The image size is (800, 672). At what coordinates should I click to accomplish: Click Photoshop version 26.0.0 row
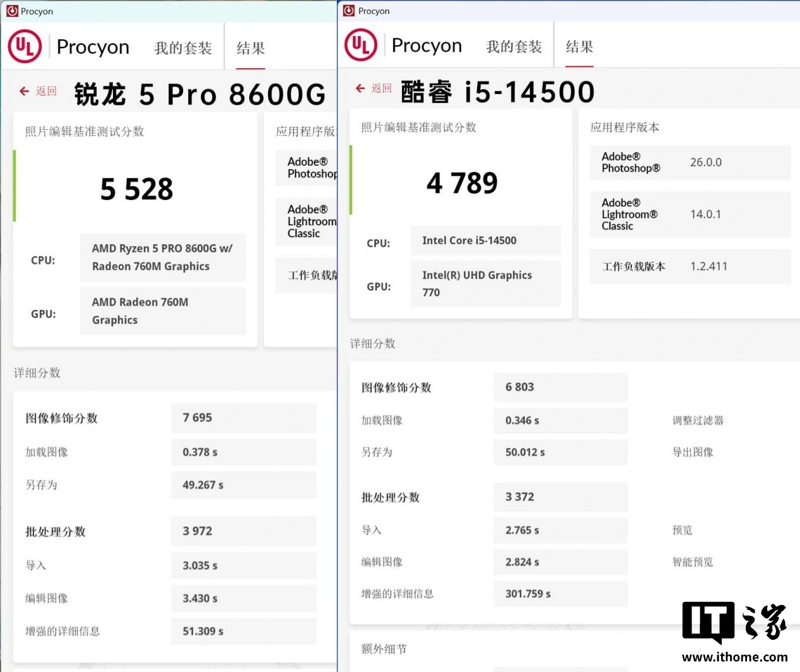(x=690, y=163)
